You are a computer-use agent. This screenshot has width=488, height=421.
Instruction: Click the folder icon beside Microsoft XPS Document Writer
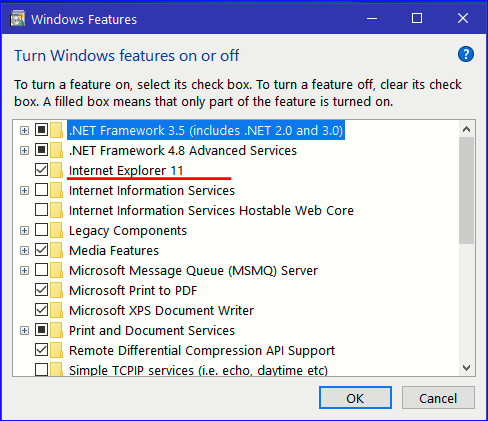57,310
